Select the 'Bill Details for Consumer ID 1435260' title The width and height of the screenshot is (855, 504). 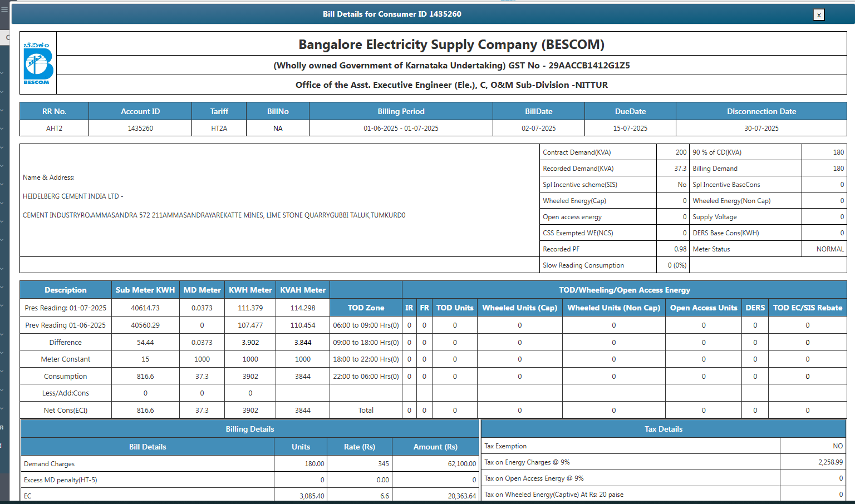392,14
